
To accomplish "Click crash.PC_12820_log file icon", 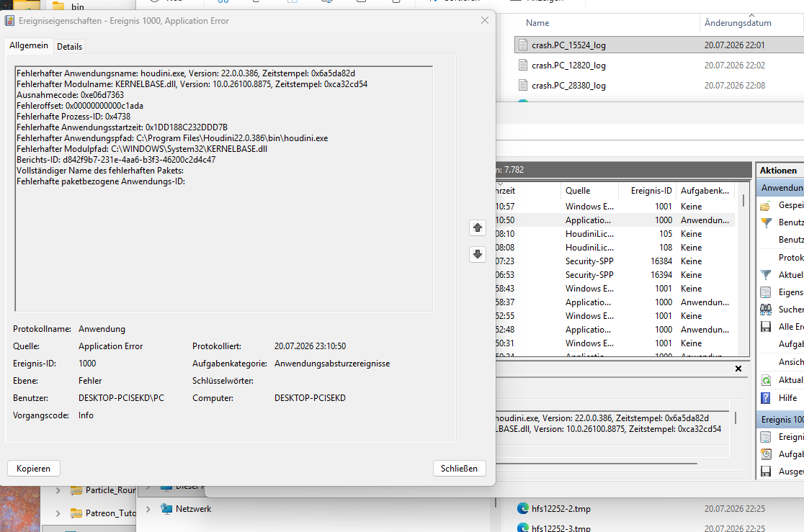I will click(x=522, y=65).
